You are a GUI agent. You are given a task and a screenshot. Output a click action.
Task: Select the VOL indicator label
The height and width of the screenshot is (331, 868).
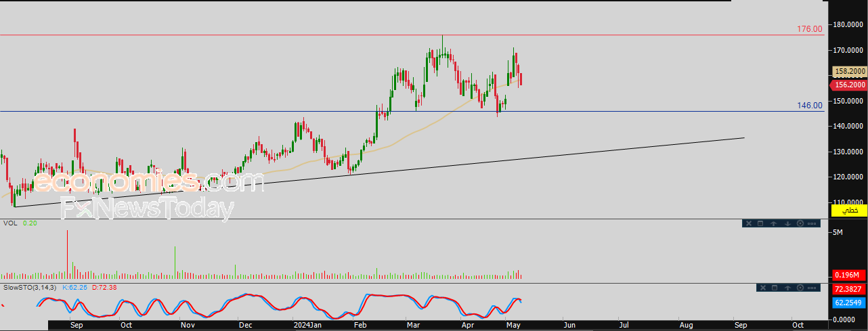(10, 223)
